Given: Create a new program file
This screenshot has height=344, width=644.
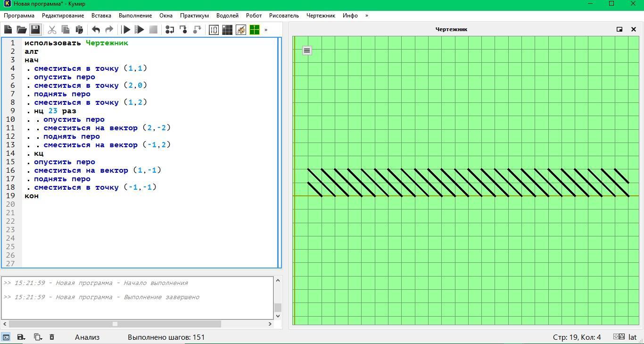Looking at the screenshot, I should pyautogui.click(x=8, y=30).
